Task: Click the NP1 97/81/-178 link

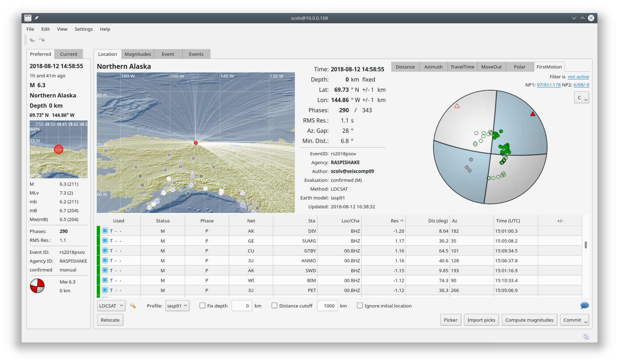Action: click(549, 85)
